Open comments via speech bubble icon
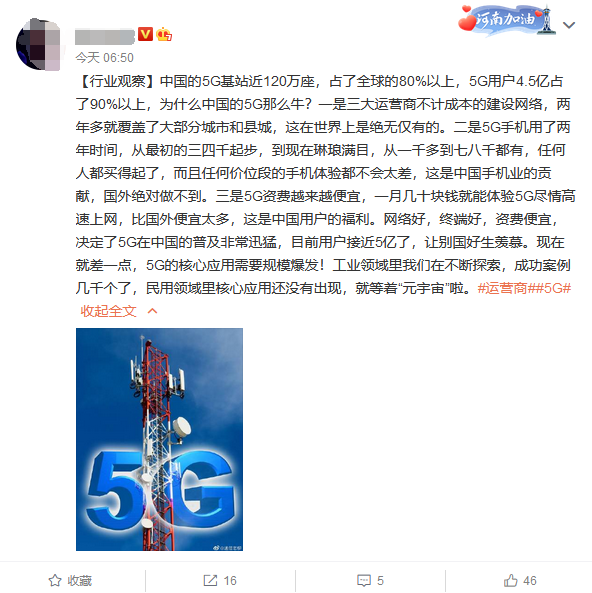This screenshot has height=593, width=592. [x=364, y=581]
